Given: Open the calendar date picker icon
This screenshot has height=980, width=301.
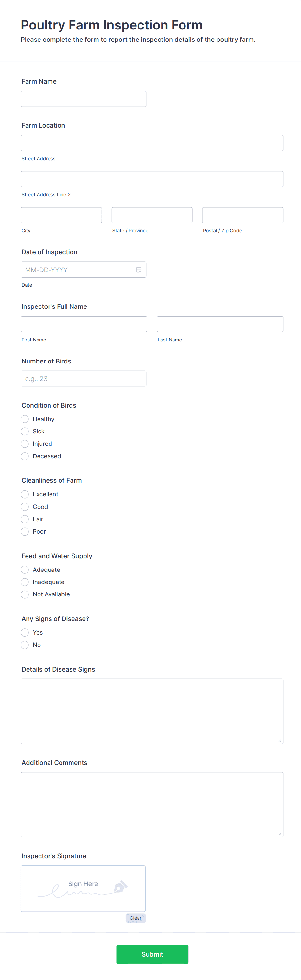Looking at the screenshot, I should 139,270.
